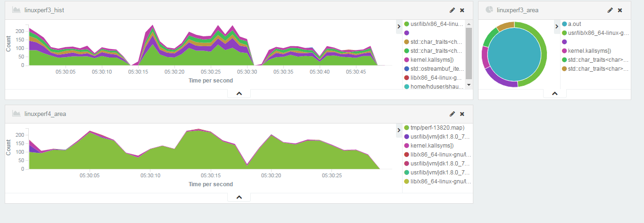
Task: Remove the linuxperf3_area pie panel
Action: click(x=620, y=10)
